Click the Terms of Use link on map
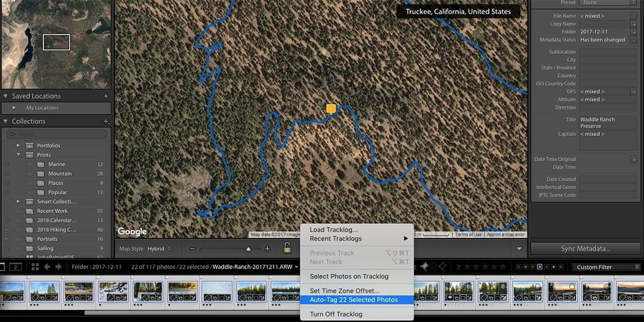644x322 pixels. click(468, 234)
